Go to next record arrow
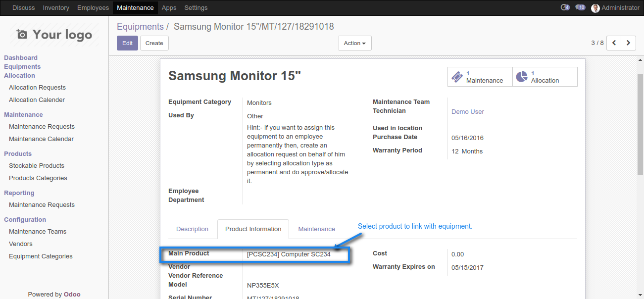This screenshot has width=644, height=299. [x=628, y=43]
